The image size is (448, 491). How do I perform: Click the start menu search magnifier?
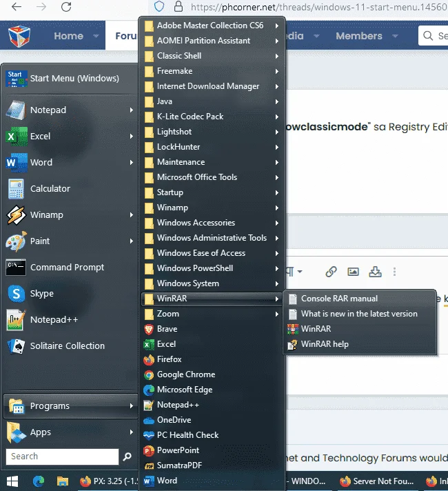pos(127,457)
